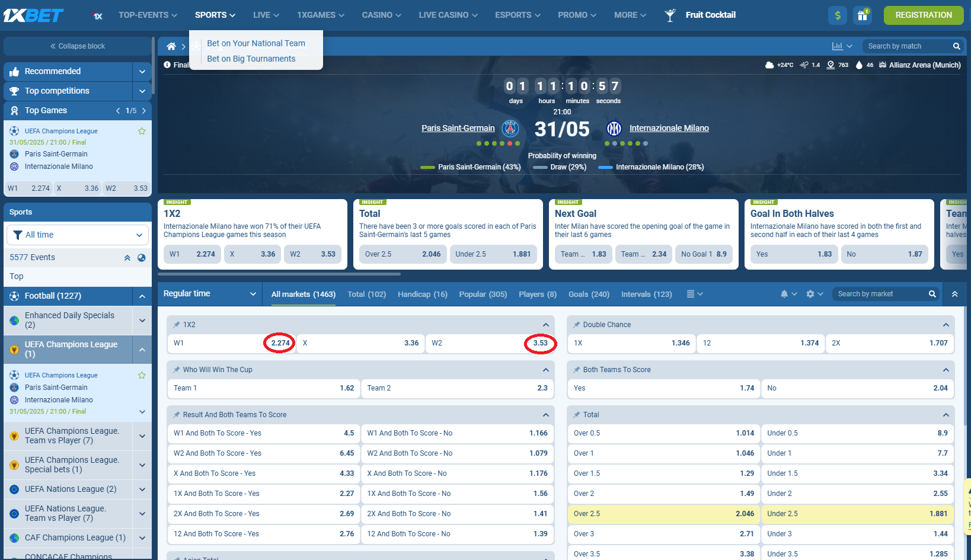Screen dimensions: 971x560
Task: Go to previous Top Games page arrow
Action: (118, 111)
